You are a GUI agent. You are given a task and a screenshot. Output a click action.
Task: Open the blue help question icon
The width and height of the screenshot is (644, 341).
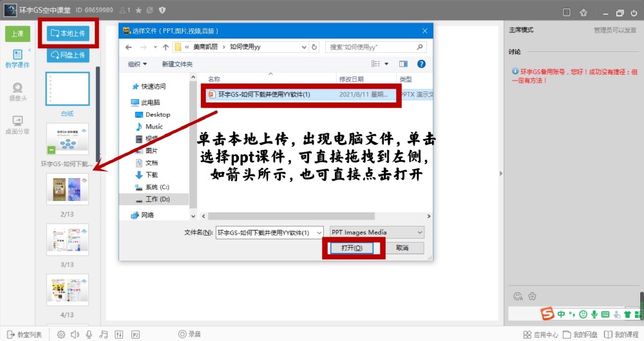pyautogui.click(x=421, y=64)
